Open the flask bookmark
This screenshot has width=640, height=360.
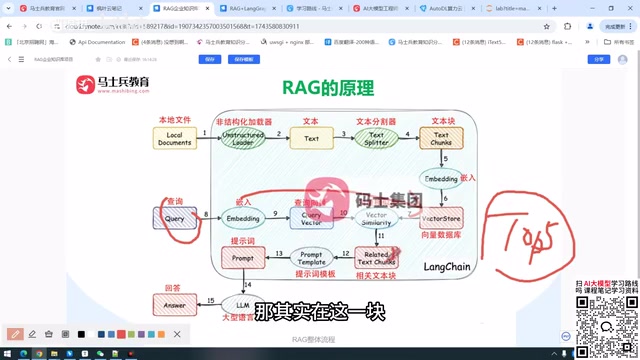[544, 42]
